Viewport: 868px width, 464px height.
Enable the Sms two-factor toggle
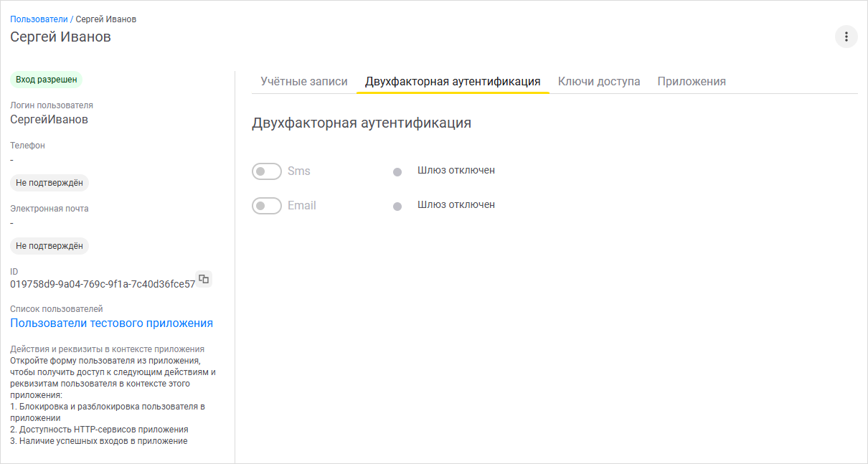[266, 171]
